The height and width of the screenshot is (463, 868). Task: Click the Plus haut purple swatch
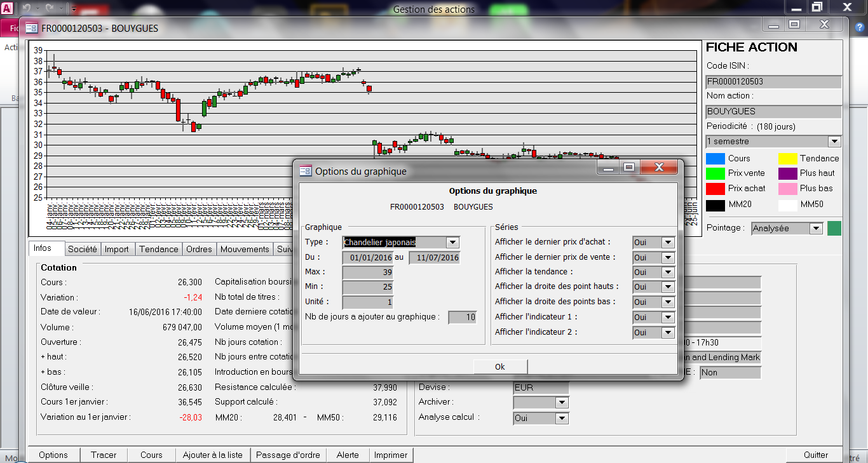click(788, 173)
